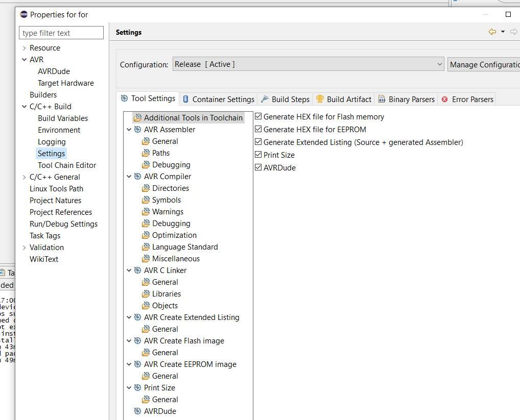Maximize the Properties dialog window

(508, 14)
